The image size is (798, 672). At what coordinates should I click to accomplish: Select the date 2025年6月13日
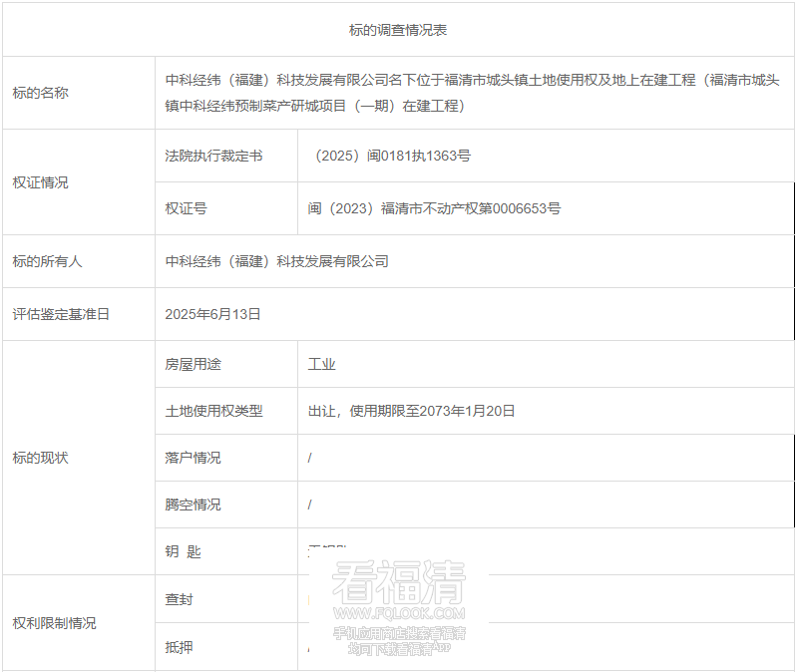tap(211, 312)
